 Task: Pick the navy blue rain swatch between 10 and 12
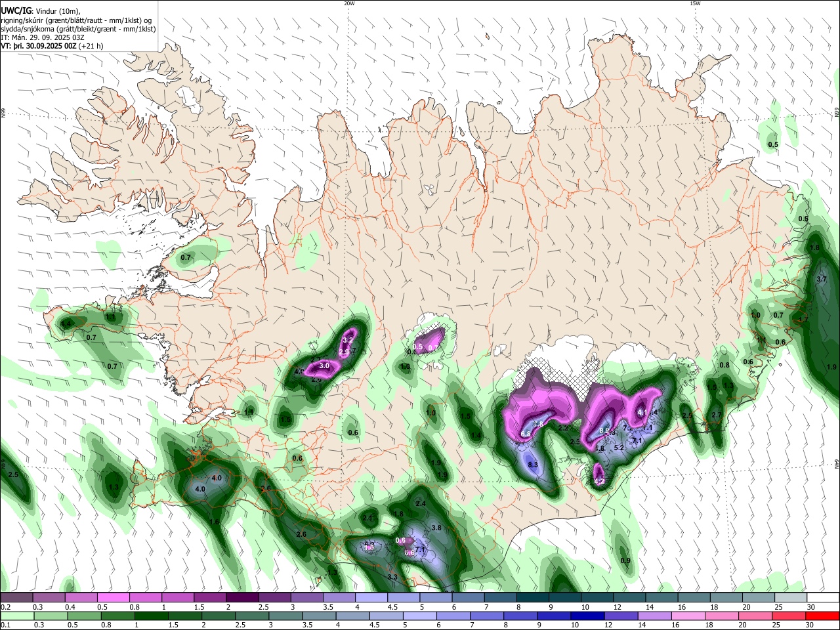[x=586, y=616]
